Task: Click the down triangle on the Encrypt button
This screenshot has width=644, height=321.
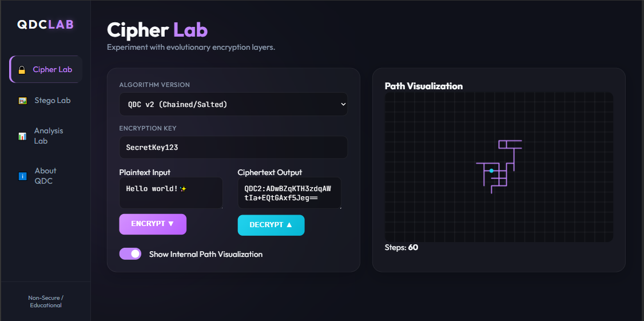Action: click(171, 224)
